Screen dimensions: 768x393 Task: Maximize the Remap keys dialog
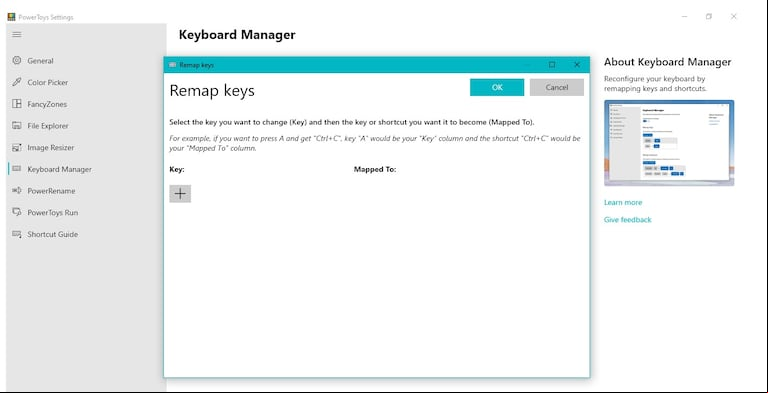(552, 65)
